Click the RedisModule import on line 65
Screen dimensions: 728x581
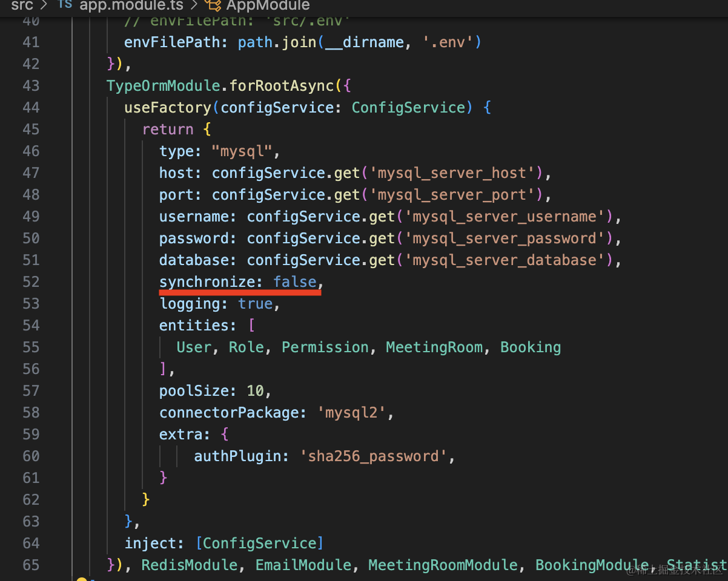pyautogui.click(x=190, y=565)
